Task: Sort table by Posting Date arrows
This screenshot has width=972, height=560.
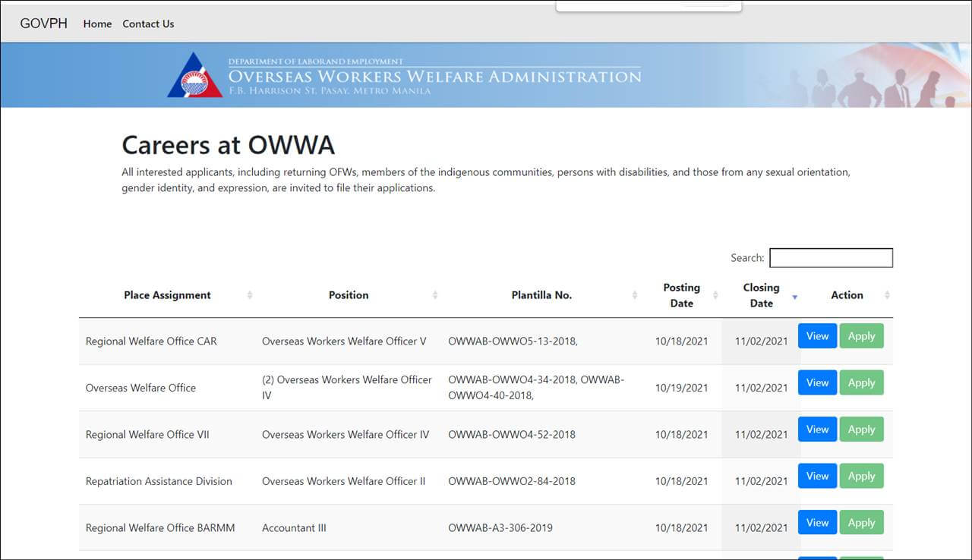Action: [x=715, y=295]
